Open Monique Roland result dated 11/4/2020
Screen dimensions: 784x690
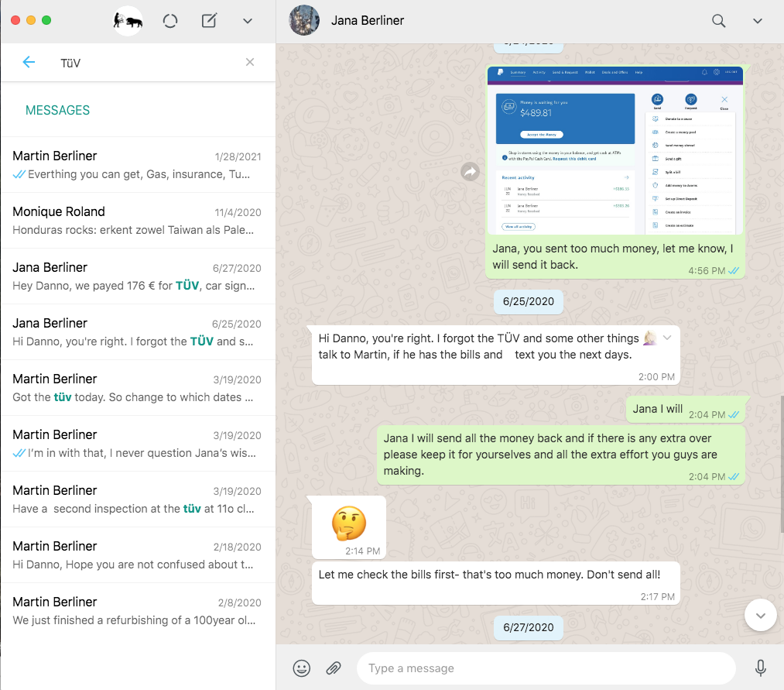click(x=138, y=221)
